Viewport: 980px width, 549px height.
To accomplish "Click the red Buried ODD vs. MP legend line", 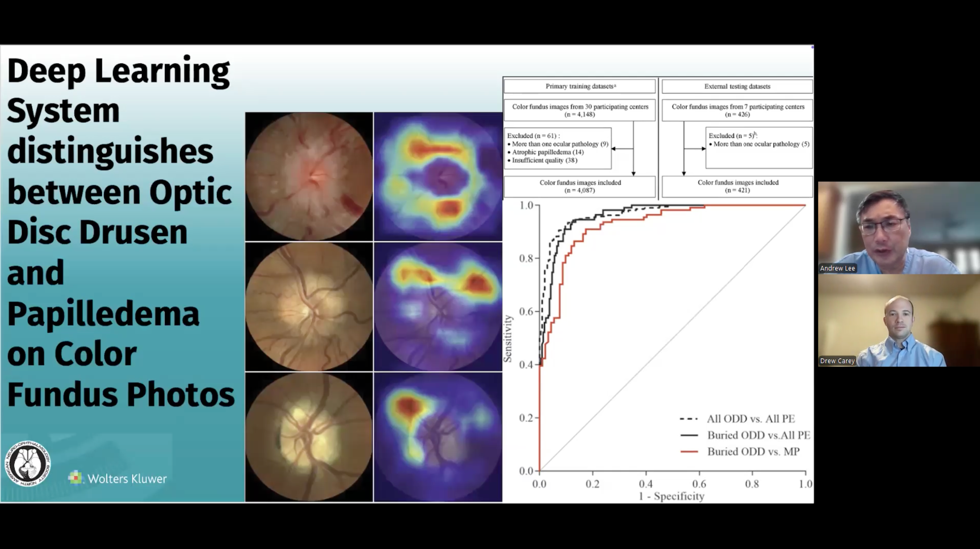I will coord(689,452).
